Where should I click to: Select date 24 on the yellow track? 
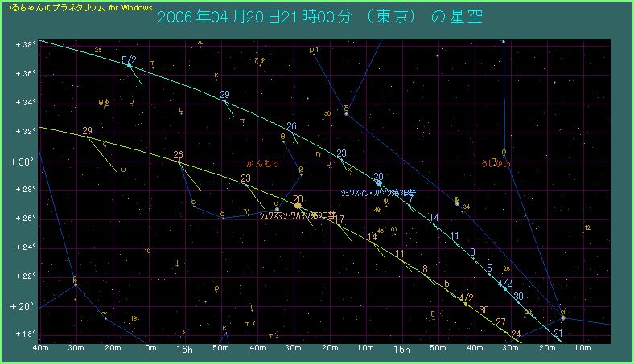516,334
